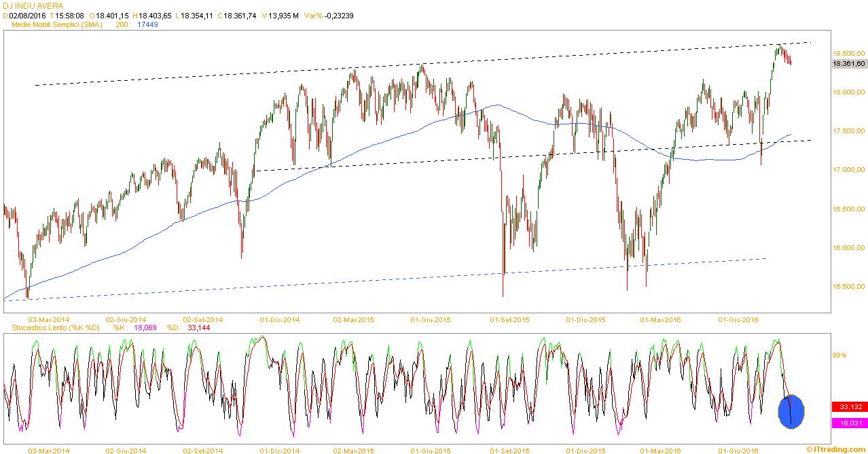868x454 pixels.
Task: Click the current price tag 18.361,60
Action: [x=849, y=64]
